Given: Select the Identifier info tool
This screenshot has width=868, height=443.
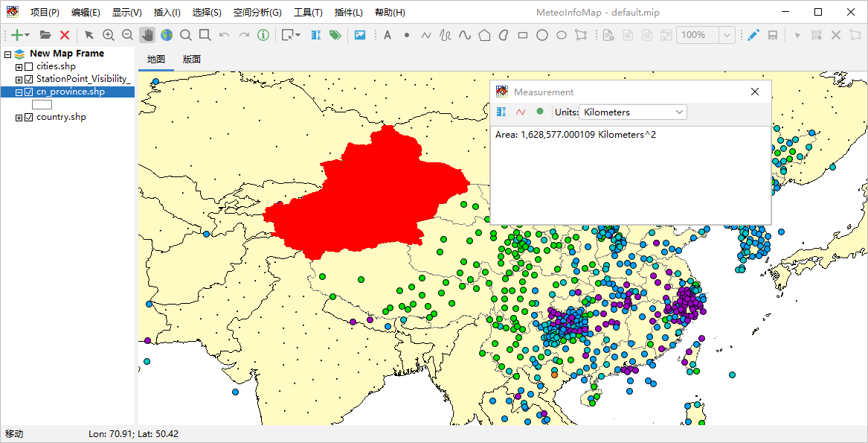Looking at the screenshot, I should (263, 35).
